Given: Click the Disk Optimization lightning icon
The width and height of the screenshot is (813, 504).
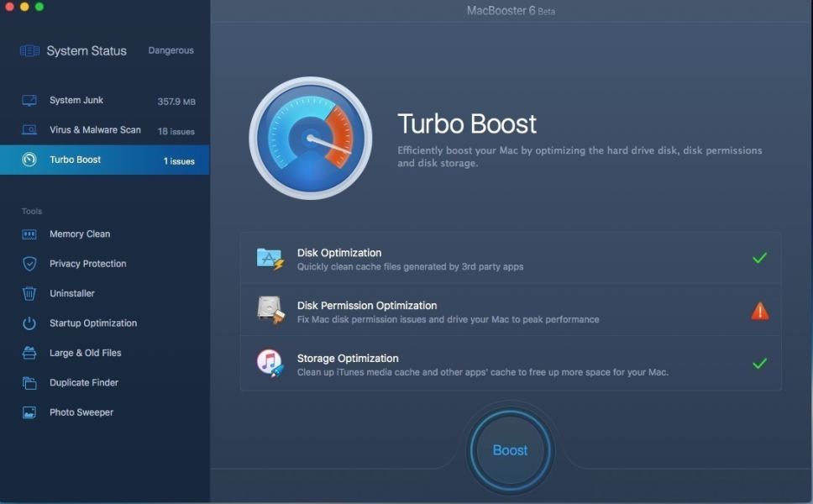Looking at the screenshot, I should coord(271,259).
